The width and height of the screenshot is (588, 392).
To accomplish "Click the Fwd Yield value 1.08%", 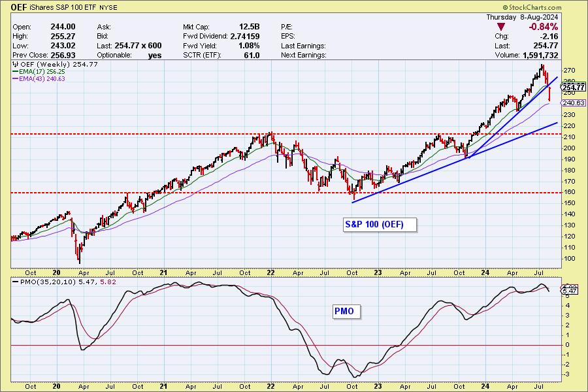I will (249, 46).
